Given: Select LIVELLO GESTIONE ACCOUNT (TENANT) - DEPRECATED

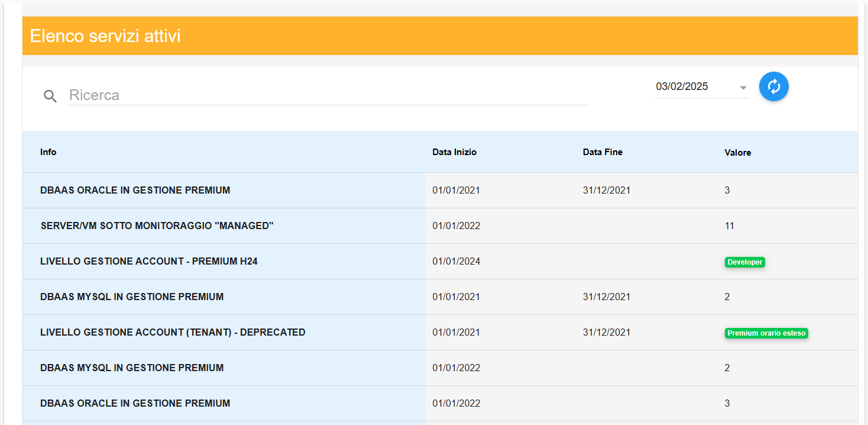Looking at the screenshot, I should [x=173, y=332].
